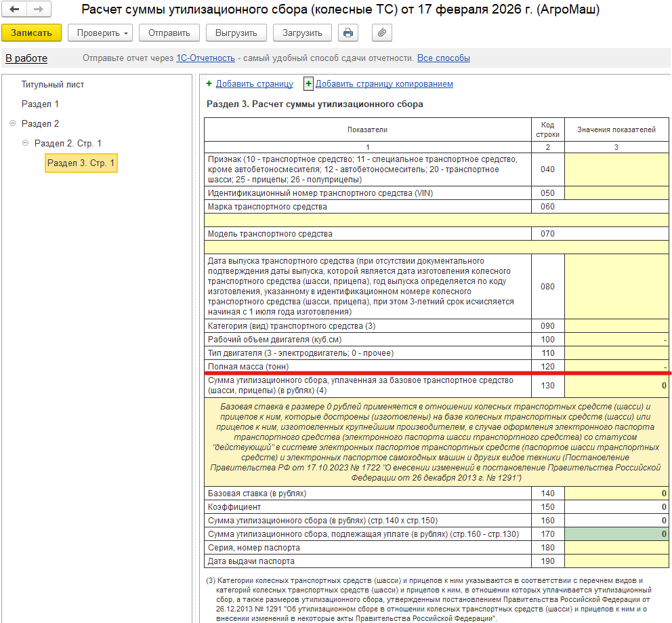Click the Выгрузить button

point(236,33)
